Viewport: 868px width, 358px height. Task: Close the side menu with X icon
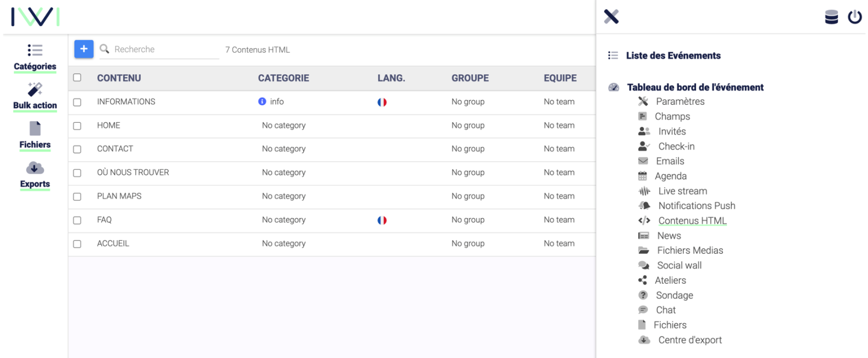click(611, 17)
